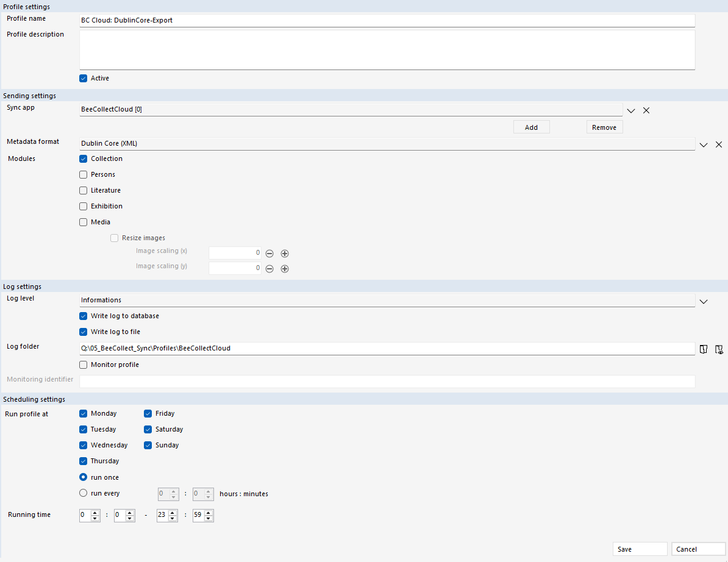Image resolution: width=728 pixels, height=562 pixels.
Task: Select the 'run every' scheduling option
Action: point(83,493)
